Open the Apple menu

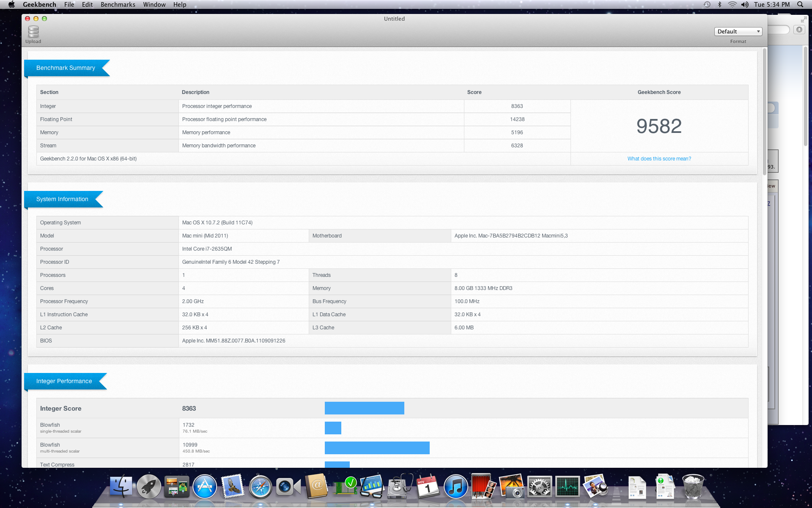(x=11, y=4)
